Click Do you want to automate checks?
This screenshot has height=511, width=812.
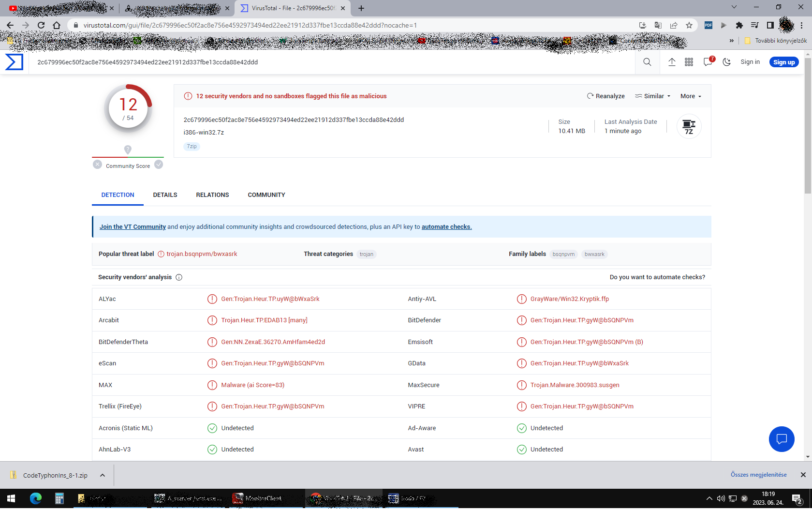(x=657, y=277)
